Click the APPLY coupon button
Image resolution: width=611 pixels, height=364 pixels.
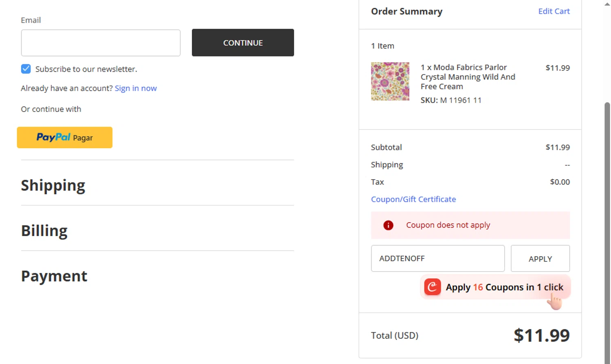540,259
